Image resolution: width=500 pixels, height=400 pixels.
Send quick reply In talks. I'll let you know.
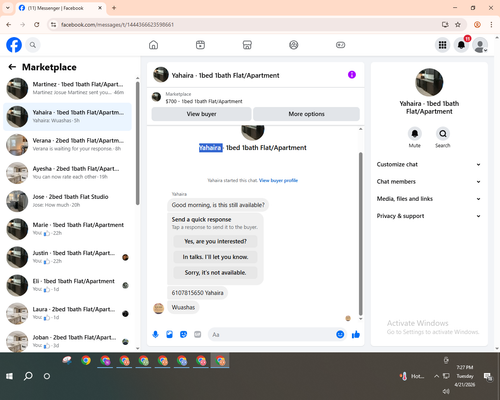pos(215,257)
